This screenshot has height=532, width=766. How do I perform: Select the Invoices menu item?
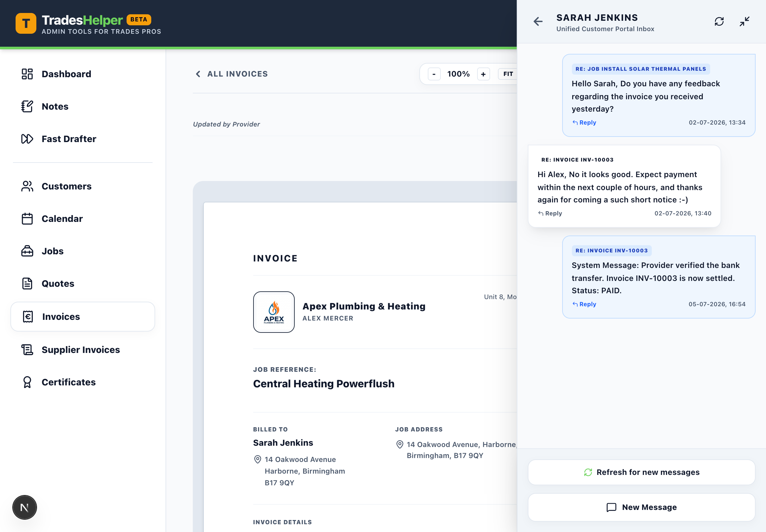coord(83,316)
